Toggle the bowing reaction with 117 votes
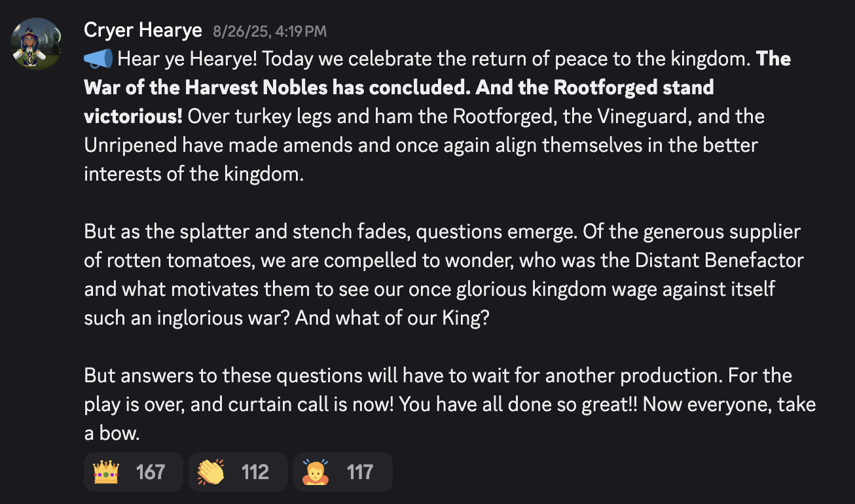This screenshot has height=504, width=855. 342,472
